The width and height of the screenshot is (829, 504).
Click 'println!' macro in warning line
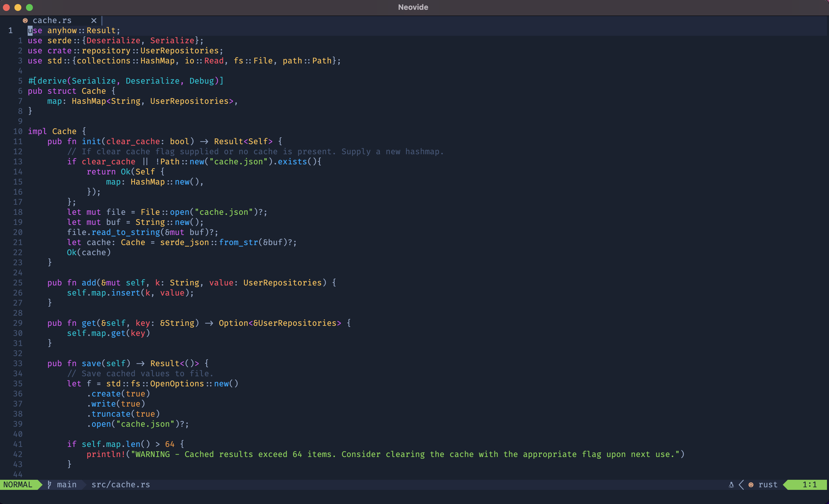coord(106,454)
